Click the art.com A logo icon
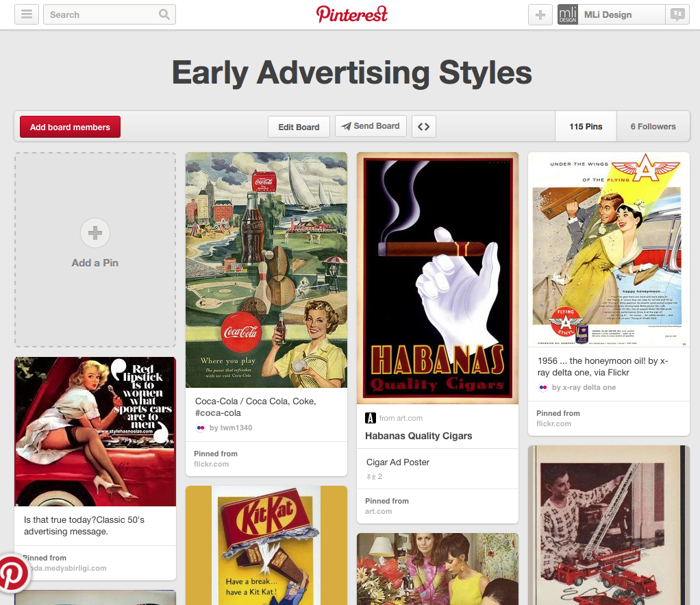The image size is (700, 605). click(371, 418)
